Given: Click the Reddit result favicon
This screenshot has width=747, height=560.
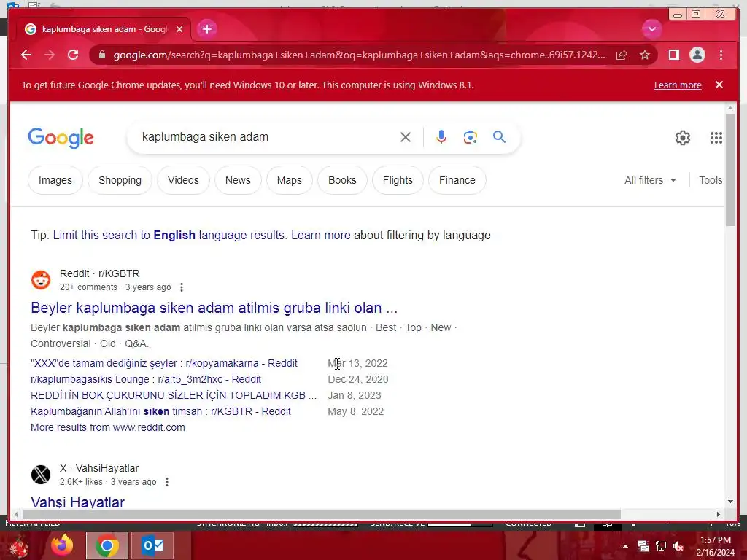Looking at the screenshot, I should pyautogui.click(x=41, y=280).
